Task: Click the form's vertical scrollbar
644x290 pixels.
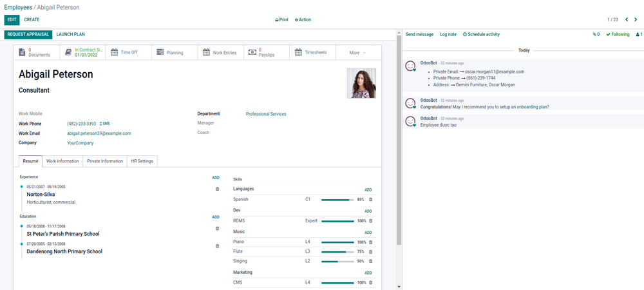Action: click(399, 140)
